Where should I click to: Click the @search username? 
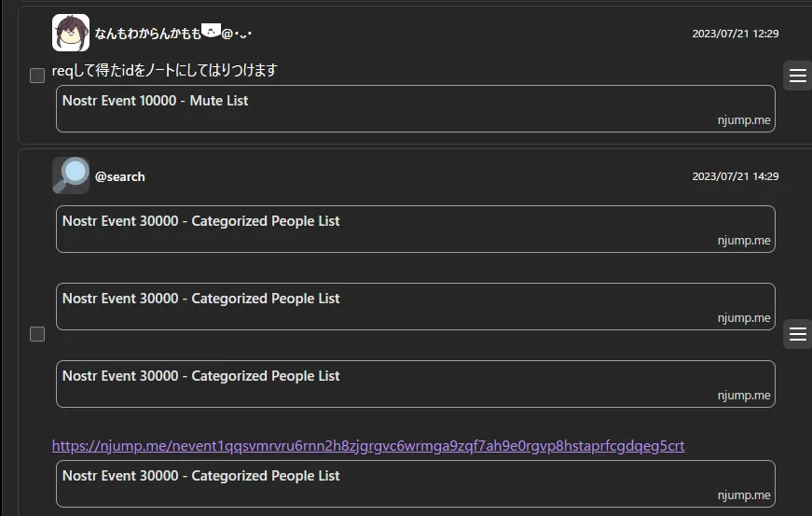119,176
